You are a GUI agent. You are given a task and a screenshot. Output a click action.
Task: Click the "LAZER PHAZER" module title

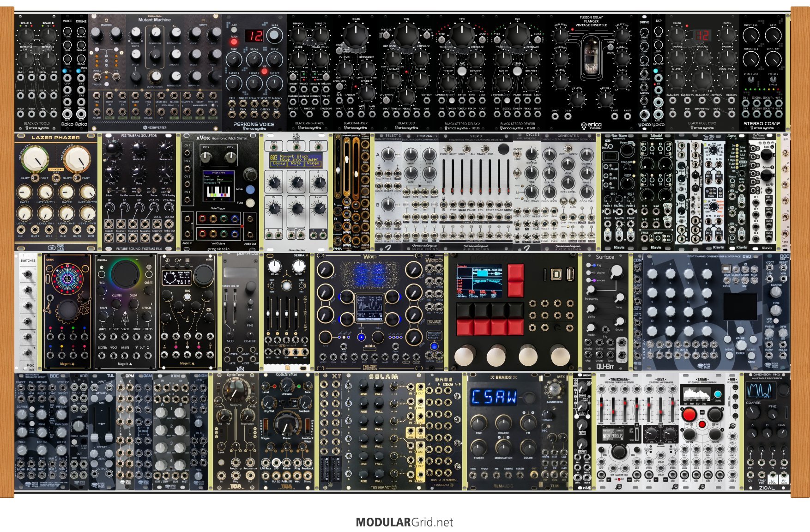pyautogui.click(x=56, y=138)
